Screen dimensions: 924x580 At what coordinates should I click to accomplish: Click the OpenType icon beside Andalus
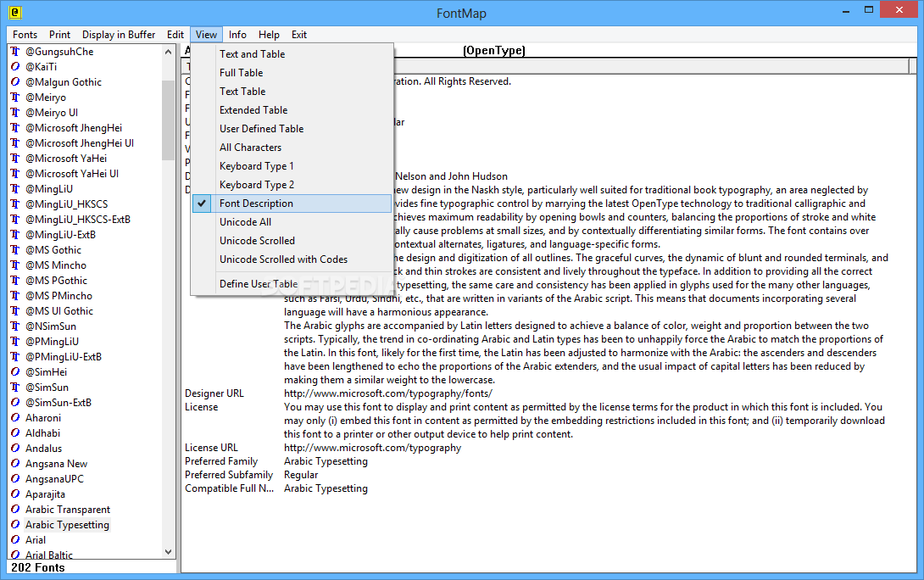click(15, 448)
